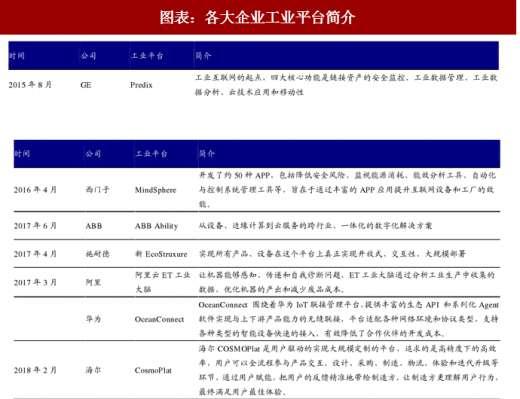Click the 2018年2月 date cell
This screenshot has height=399, width=520.
35,370
